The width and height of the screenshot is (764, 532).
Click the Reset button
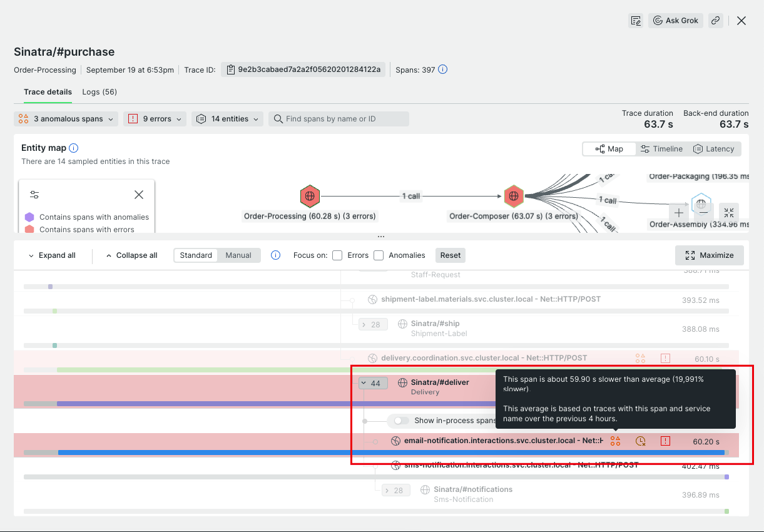pyautogui.click(x=451, y=255)
